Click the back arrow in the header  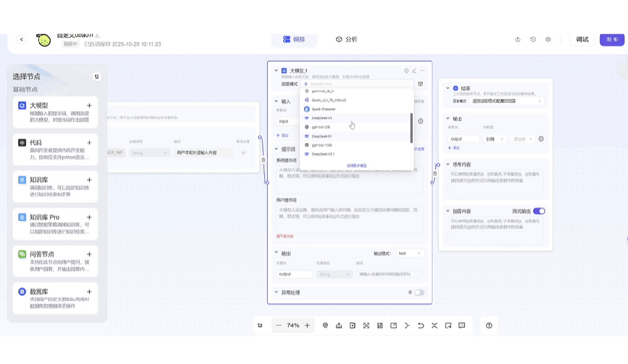(22, 40)
